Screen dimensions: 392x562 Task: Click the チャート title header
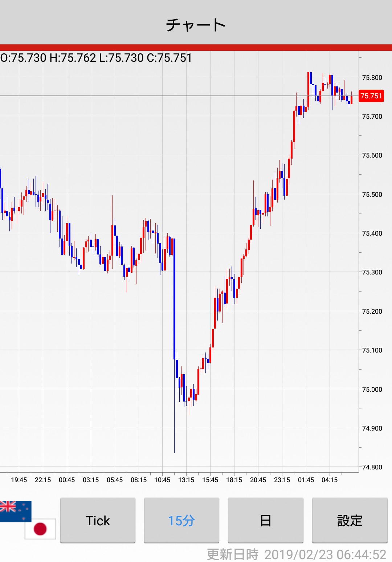[x=196, y=25]
